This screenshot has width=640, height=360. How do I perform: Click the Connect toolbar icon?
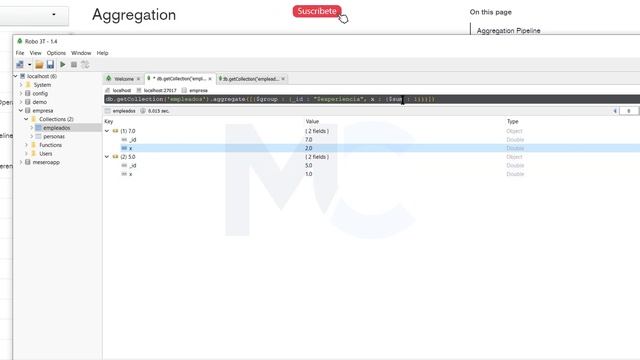[20, 64]
